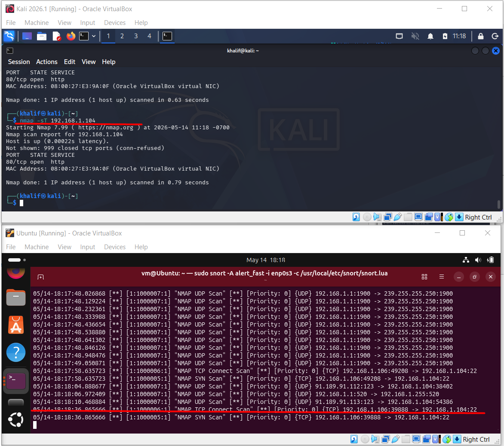Image resolution: width=504 pixels, height=446 pixels.
Task: Check the Kali battery power icon
Action: coord(445,36)
